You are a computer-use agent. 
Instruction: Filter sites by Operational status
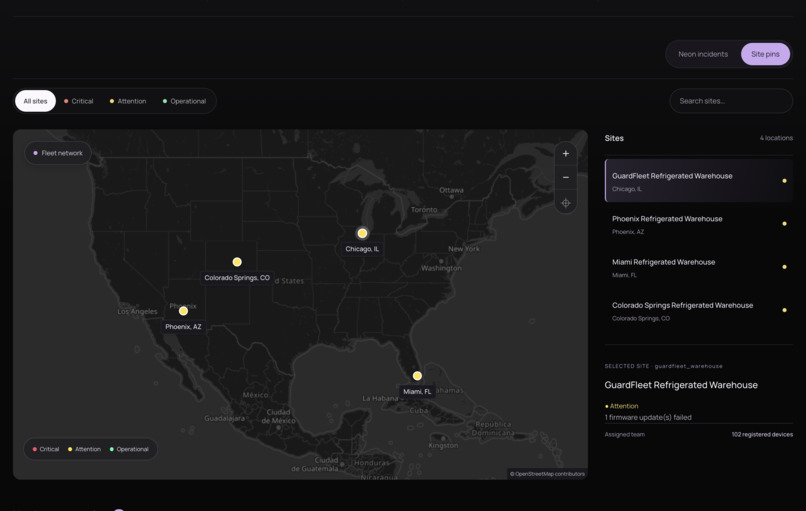coord(184,101)
